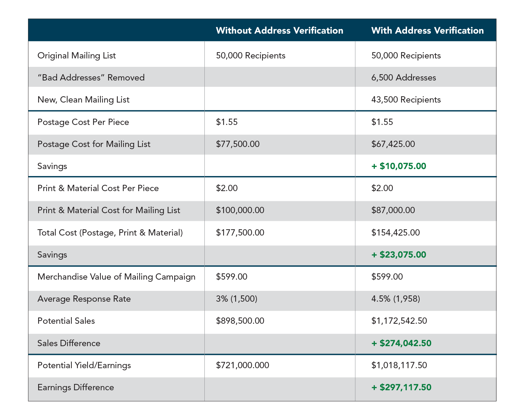Click the 'Without Address Verification' column header
The width and height of the screenshot is (525, 420).
pos(279,30)
